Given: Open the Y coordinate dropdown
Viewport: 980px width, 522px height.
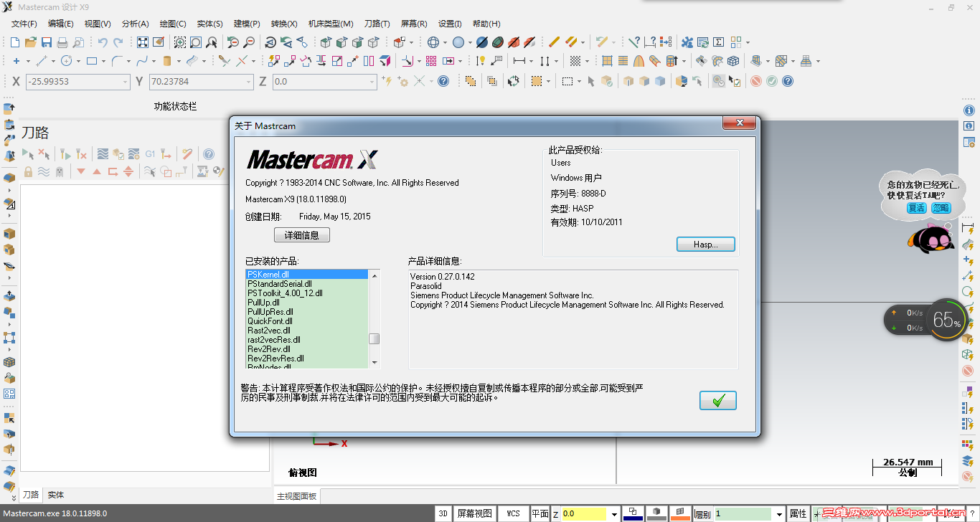Looking at the screenshot, I should coord(249,82).
